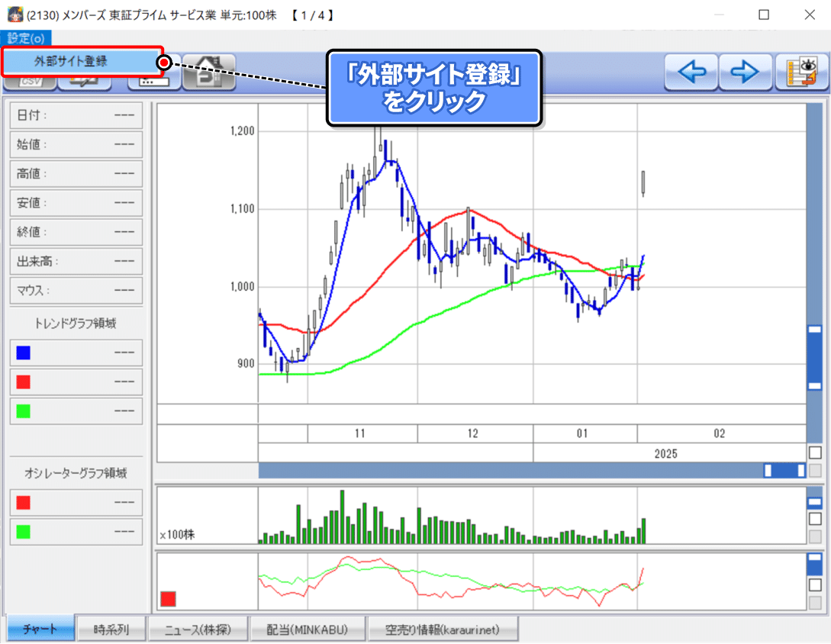
Task: Click the ×100株 volume unit label
Action: [x=178, y=535]
